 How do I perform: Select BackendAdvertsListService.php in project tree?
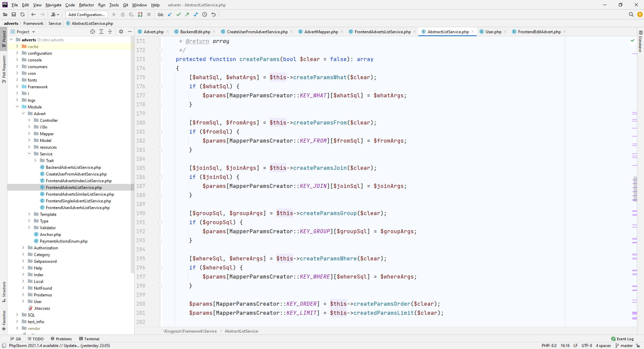pos(73,167)
